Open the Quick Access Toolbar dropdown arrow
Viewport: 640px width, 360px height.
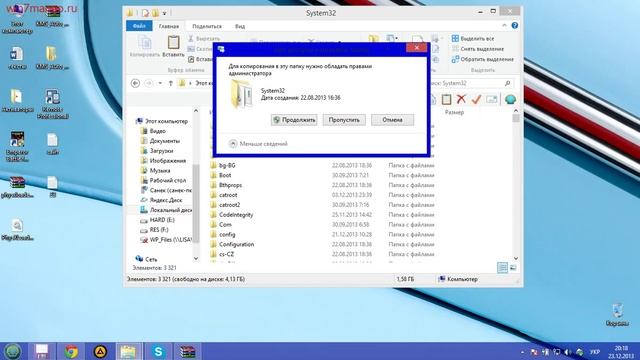164,13
